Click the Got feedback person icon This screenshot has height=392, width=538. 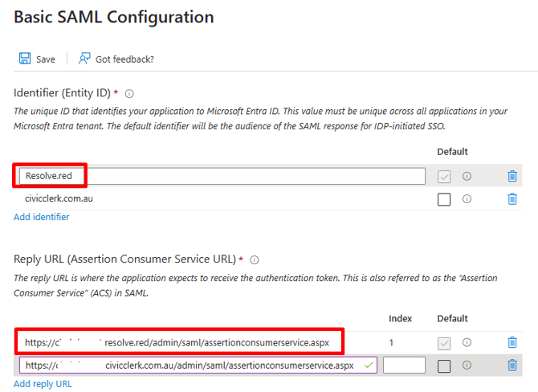point(84,59)
